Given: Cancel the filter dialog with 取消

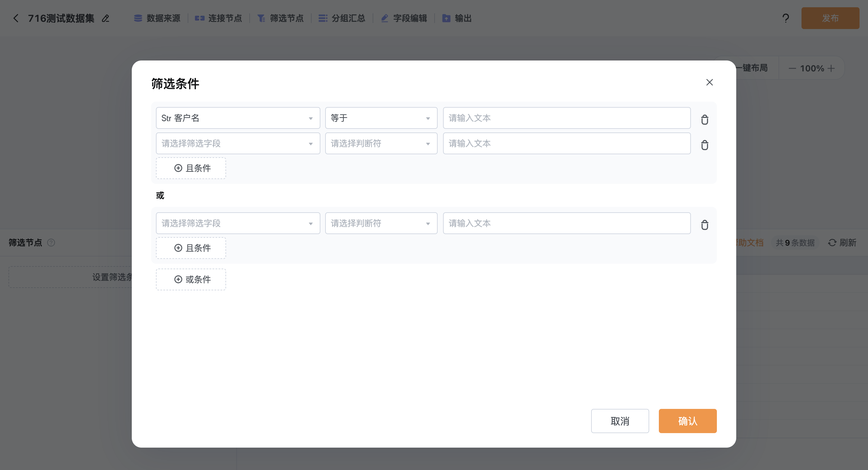Looking at the screenshot, I should tap(620, 421).
